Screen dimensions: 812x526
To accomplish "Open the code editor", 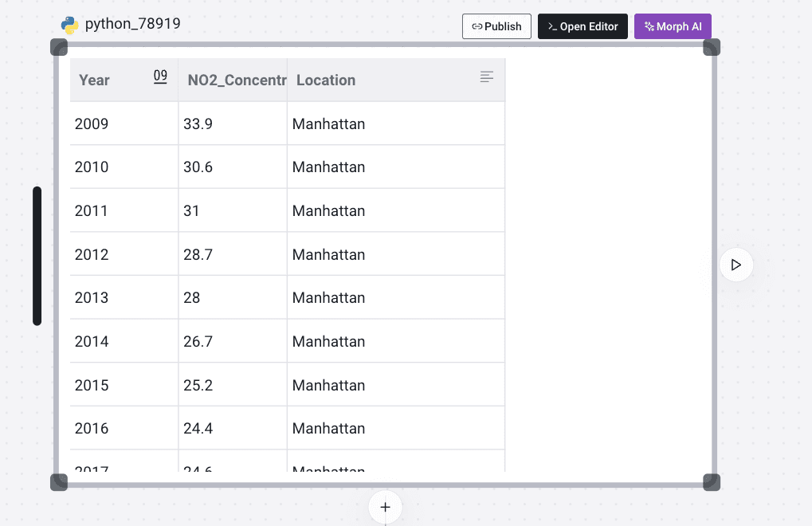I will [583, 26].
